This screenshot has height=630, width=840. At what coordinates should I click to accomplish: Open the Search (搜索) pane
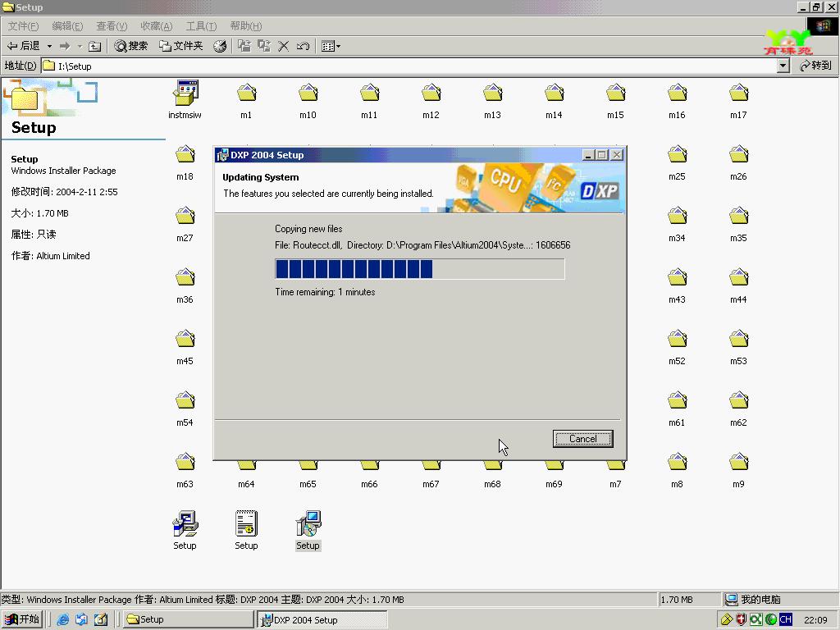click(130, 46)
